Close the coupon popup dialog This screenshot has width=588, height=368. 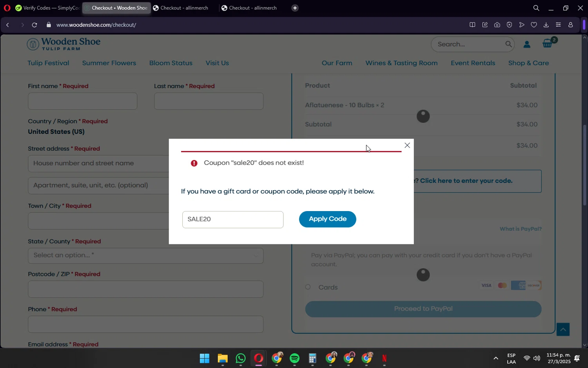point(407,145)
